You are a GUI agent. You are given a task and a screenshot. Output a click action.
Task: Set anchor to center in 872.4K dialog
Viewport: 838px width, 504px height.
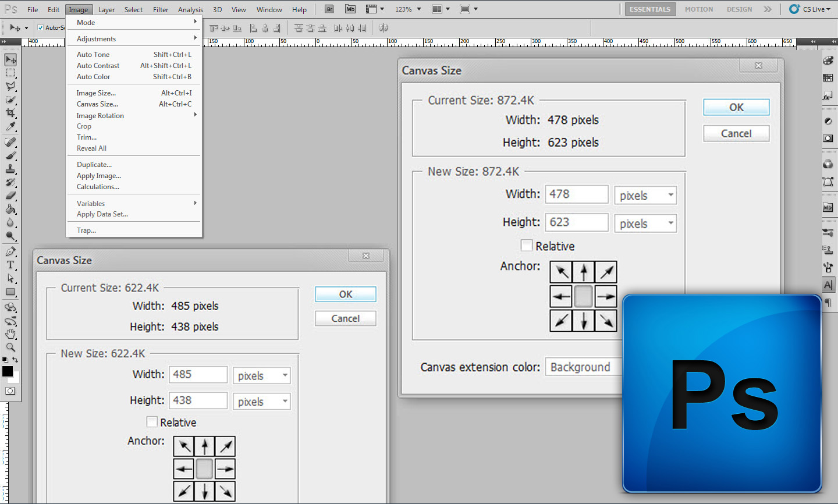[584, 296]
